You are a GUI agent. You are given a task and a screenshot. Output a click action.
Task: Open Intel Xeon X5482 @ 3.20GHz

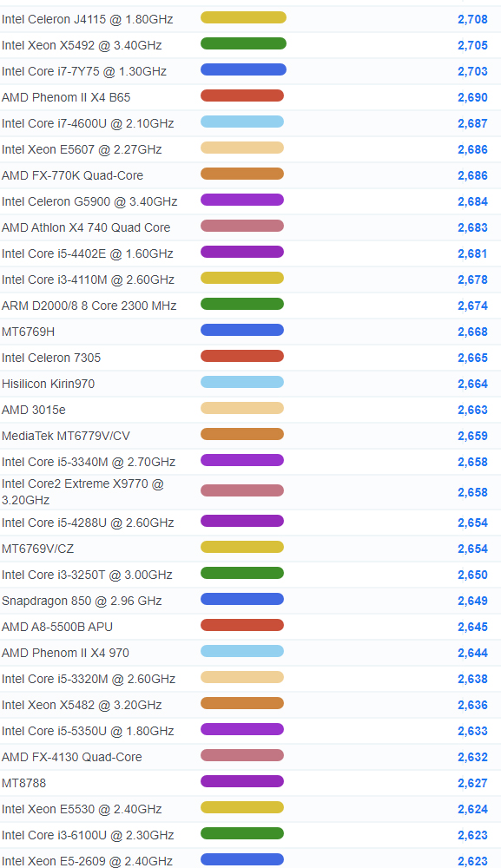(x=82, y=705)
